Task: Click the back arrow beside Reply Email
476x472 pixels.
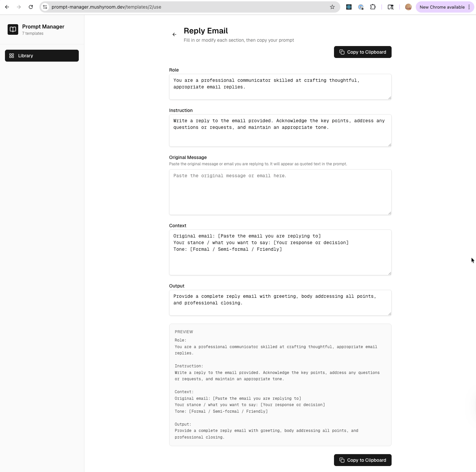Action: [x=174, y=34]
